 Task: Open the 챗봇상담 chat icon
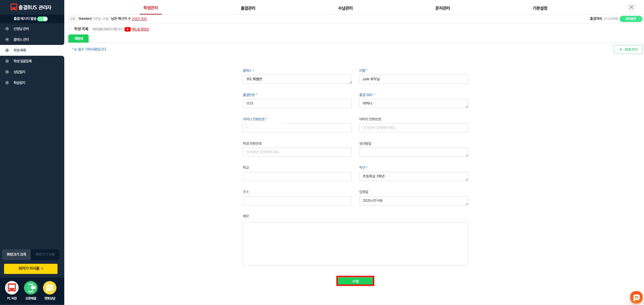pos(50,288)
